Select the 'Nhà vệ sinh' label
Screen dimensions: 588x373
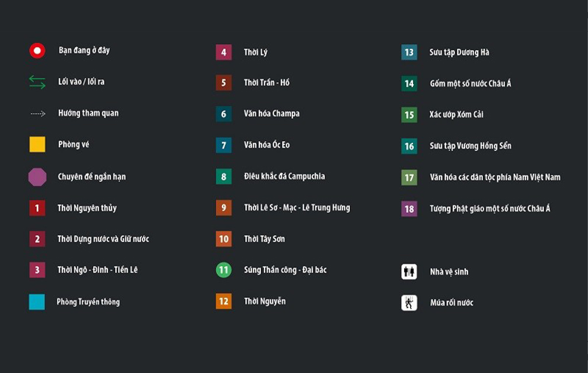pyautogui.click(x=449, y=272)
